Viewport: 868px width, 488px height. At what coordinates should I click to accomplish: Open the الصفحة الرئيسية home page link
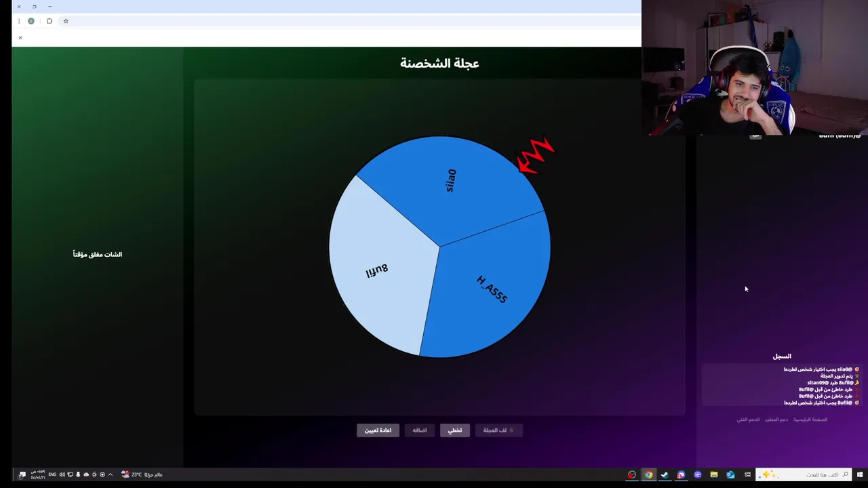pos(810,420)
